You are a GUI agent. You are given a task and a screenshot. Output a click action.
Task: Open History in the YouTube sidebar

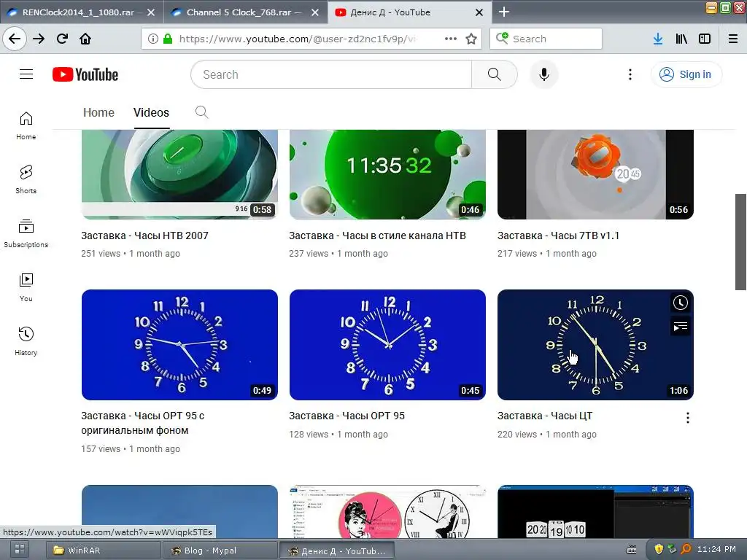pos(26,341)
